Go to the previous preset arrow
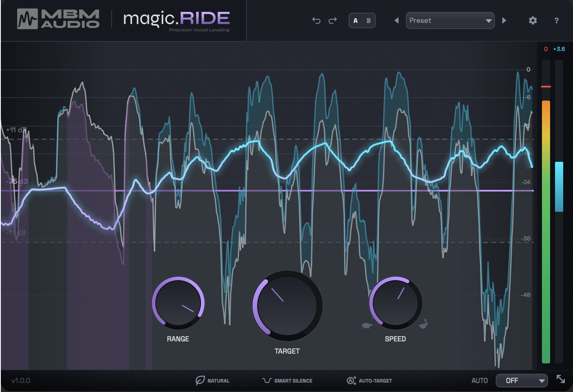This screenshot has height=392, width=573. click(x=396, y=20)
